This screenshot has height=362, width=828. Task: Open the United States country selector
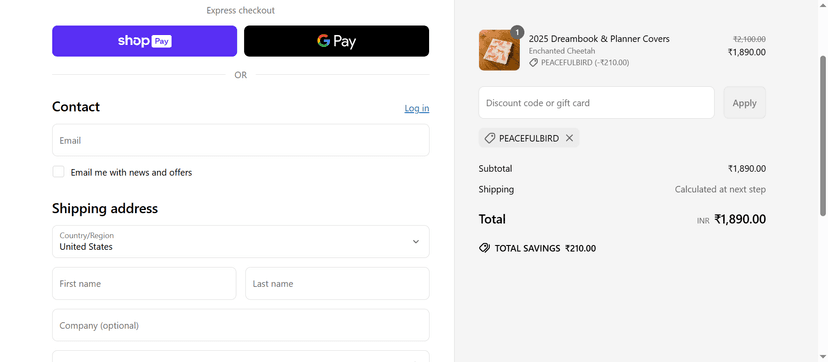click(x=241, y=242)
